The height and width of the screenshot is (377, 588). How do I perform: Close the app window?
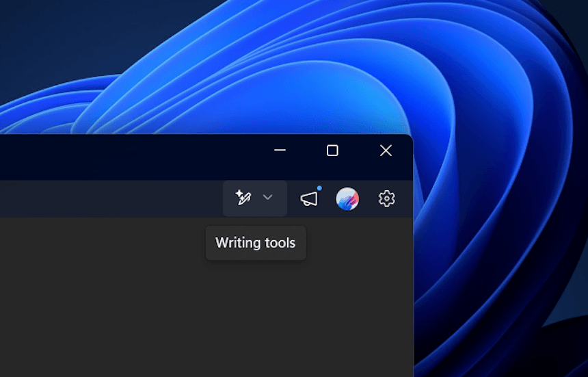386,151
